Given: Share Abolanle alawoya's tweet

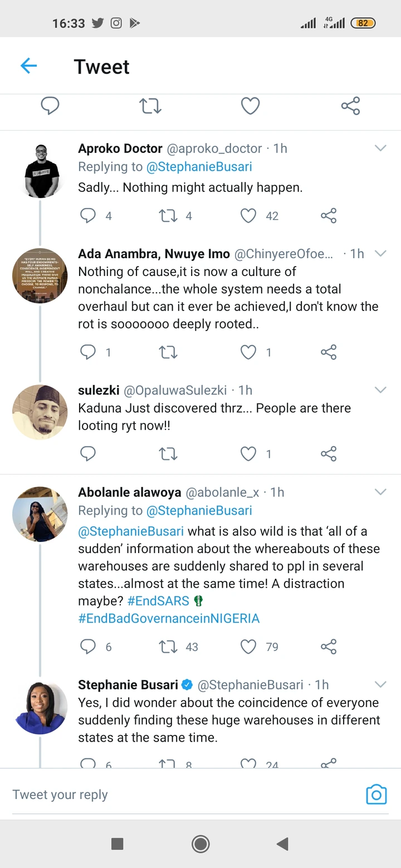Looking at the screenshot, I should (329, 647).
